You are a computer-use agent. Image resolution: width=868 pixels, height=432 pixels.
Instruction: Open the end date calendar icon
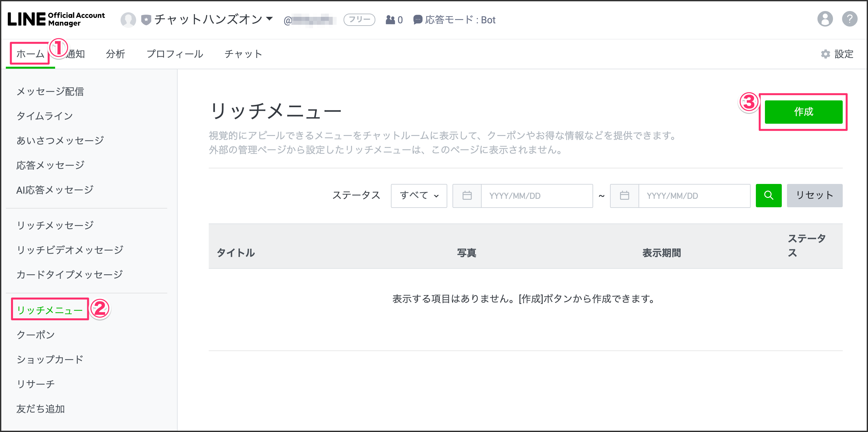[x=624, y=196]
